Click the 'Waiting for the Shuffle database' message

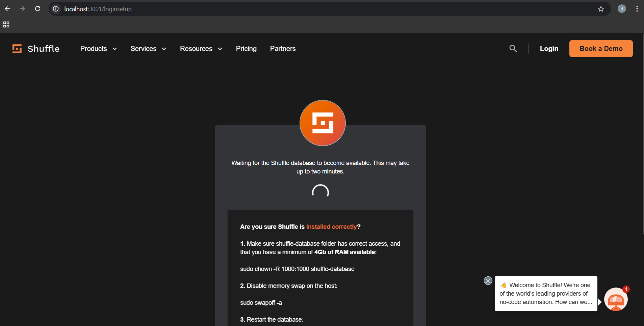coord(320,167)
